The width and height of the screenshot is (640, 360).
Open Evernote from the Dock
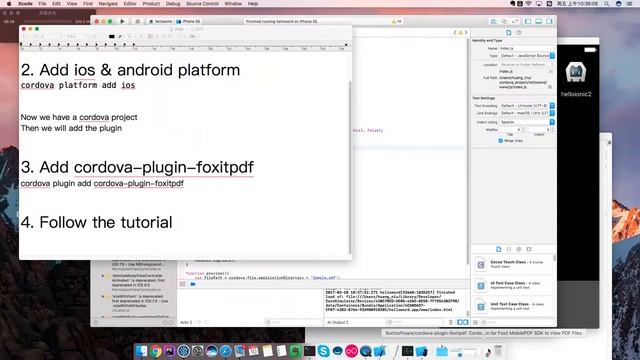click(295, 351)
